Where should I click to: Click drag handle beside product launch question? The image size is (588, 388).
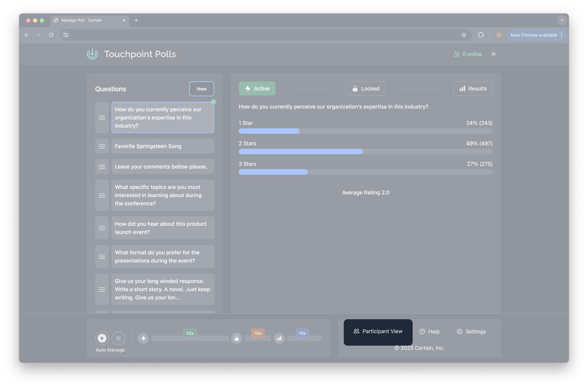102,228
